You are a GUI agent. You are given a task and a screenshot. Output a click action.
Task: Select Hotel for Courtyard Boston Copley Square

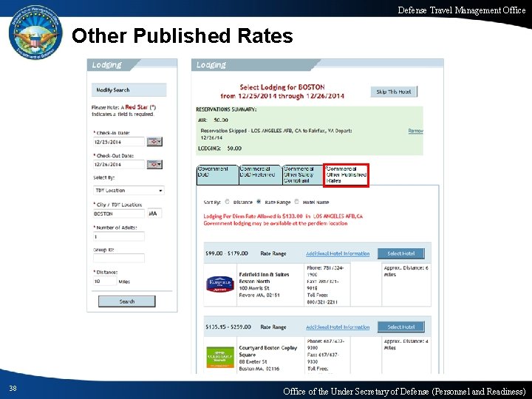tap(401, 327)
